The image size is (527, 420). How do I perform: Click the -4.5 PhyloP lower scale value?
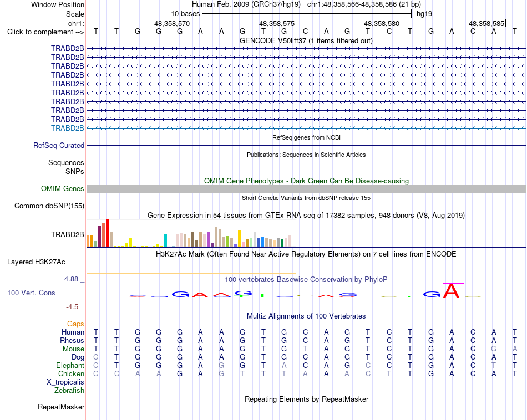point(72,307)
